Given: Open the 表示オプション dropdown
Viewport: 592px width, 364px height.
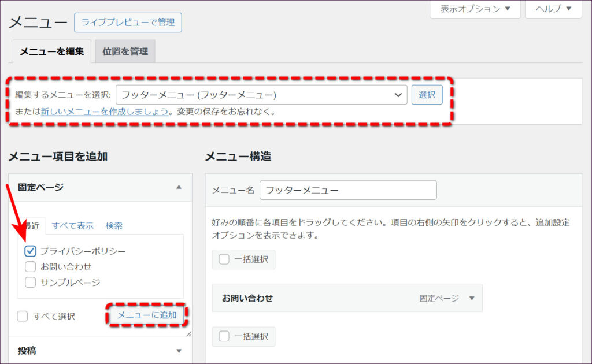Looking at the screenshot, I should click(475, 9).
